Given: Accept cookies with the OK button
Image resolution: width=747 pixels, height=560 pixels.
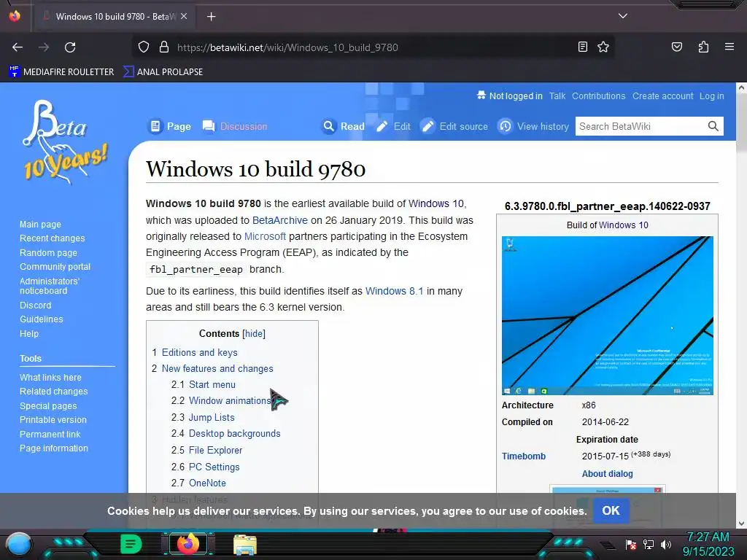Looking at the screenshot, I should [611, 511].
